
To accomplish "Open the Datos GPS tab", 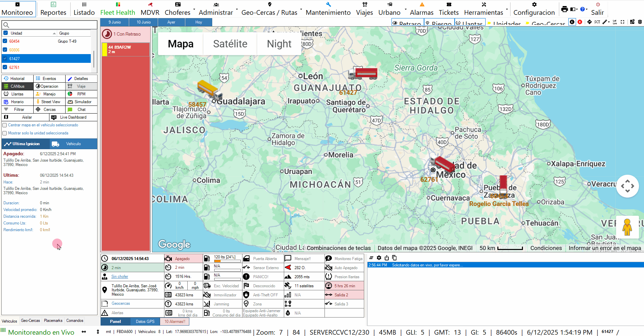I will tap(145, 322).
